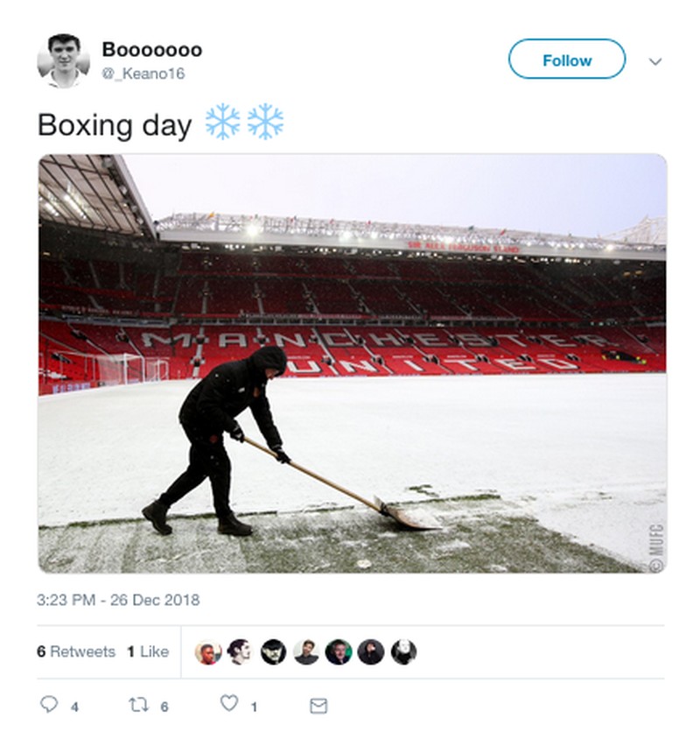Viewport: 700px width, 739px height.
Task: Follow the Booooooo account
Action: pos(567,60)
